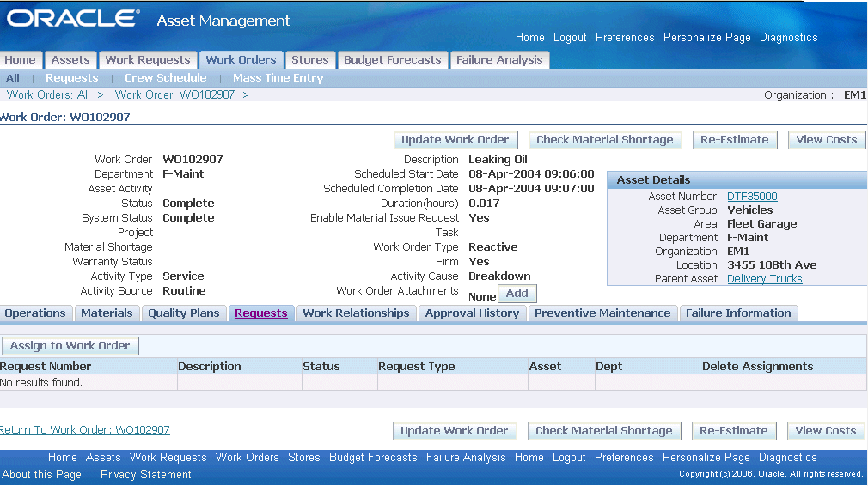Viewport: 868px width, 486px height.
Task: Select the All subtab
Action: [x=13, y=78]
